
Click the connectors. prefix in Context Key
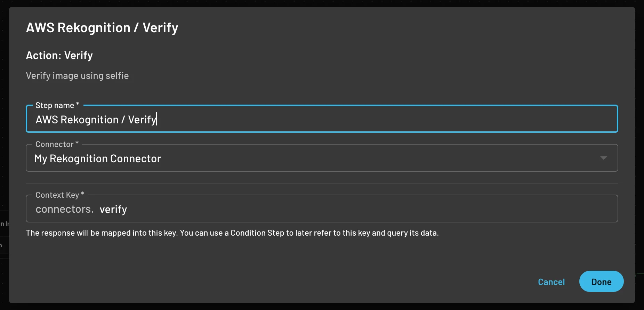click(64, 209)
